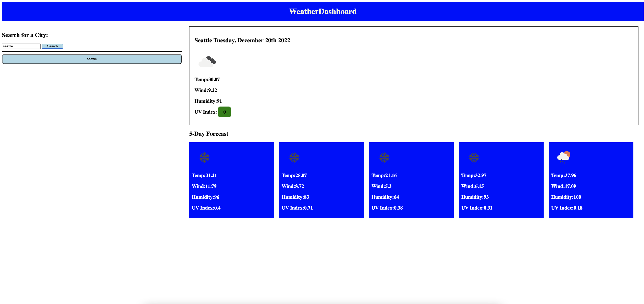
Task: Click the WeatherDashboard header title
Action: coord(323,11)
